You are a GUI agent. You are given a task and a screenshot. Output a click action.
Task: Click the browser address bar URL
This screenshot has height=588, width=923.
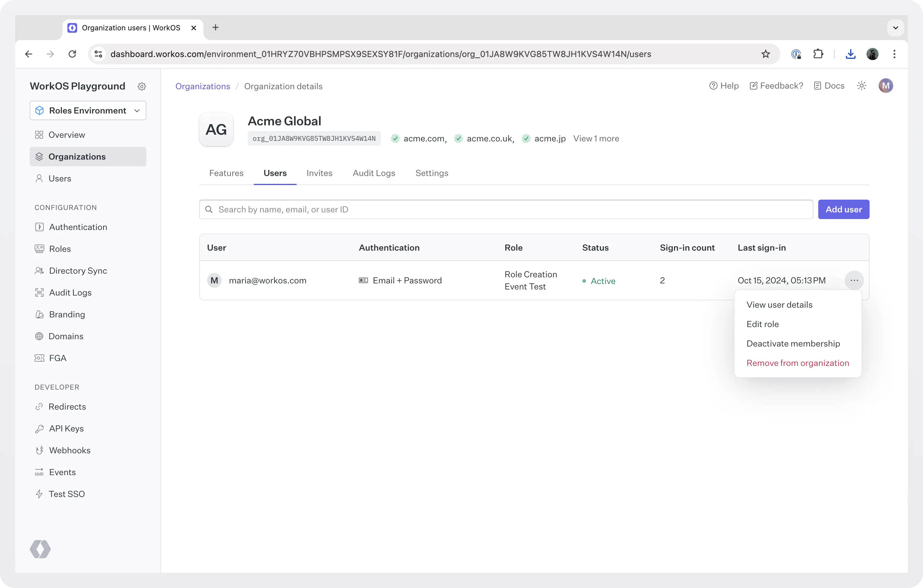coord(381,54)
